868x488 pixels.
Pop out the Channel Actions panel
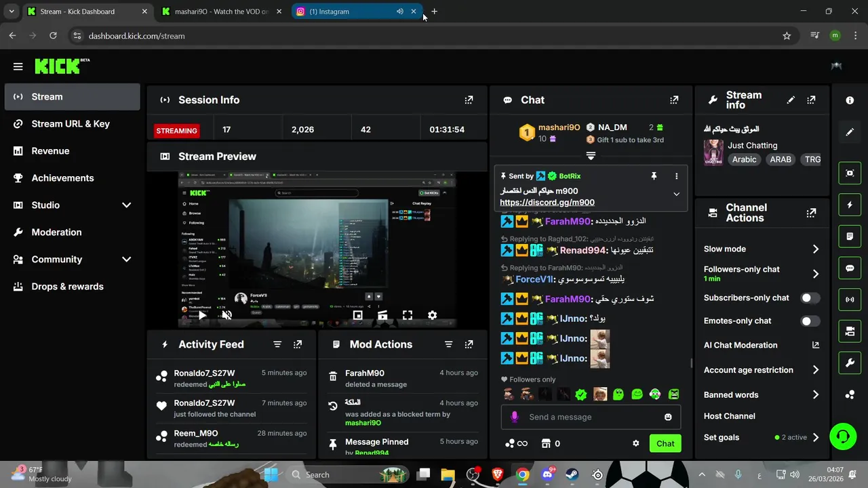[811, 213]
